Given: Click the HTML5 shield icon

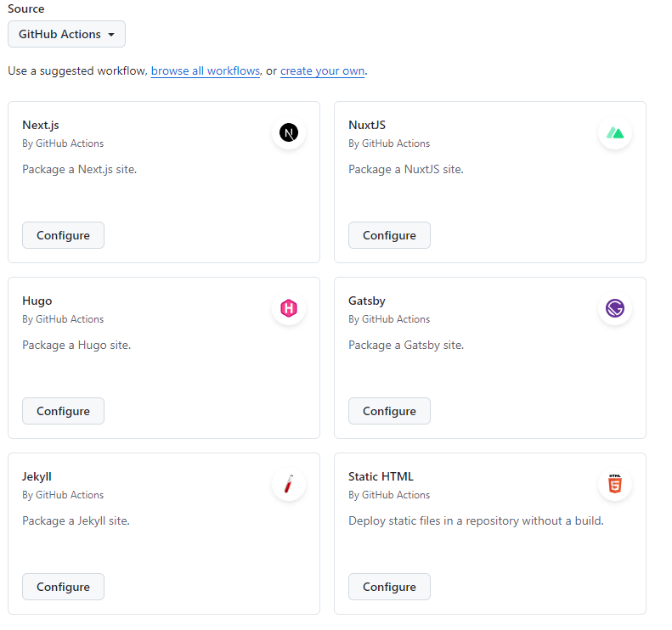Looking at the screenshot, I should (615, 485).
